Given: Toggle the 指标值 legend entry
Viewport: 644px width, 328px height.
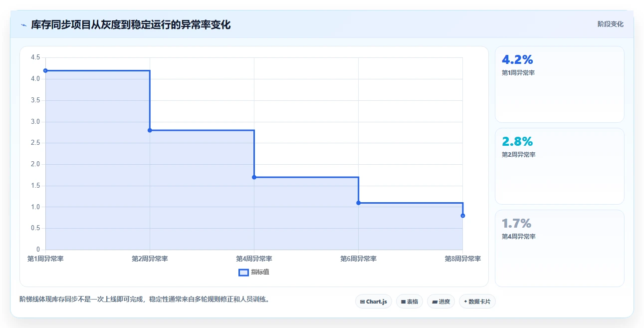Looking at the screenshot, I should 254,272.
